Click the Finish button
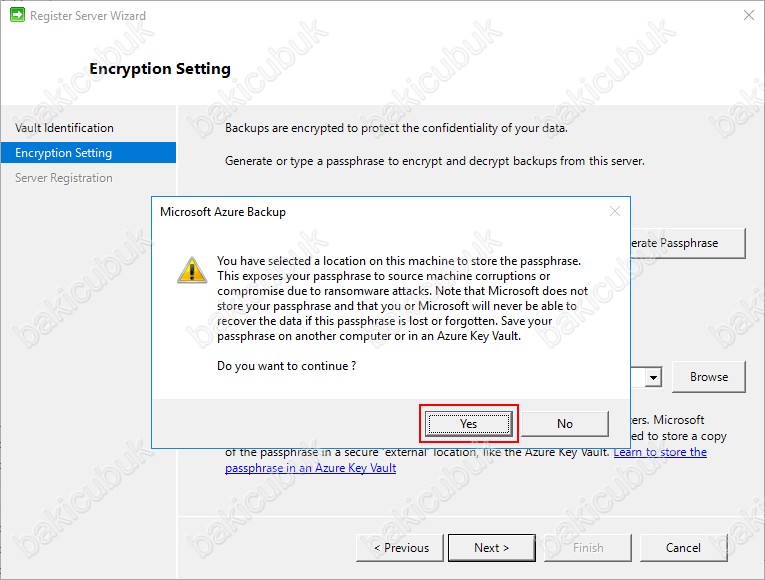Viewport: 765px width, 580px height. pyautogui.click(x=588, y=548)
